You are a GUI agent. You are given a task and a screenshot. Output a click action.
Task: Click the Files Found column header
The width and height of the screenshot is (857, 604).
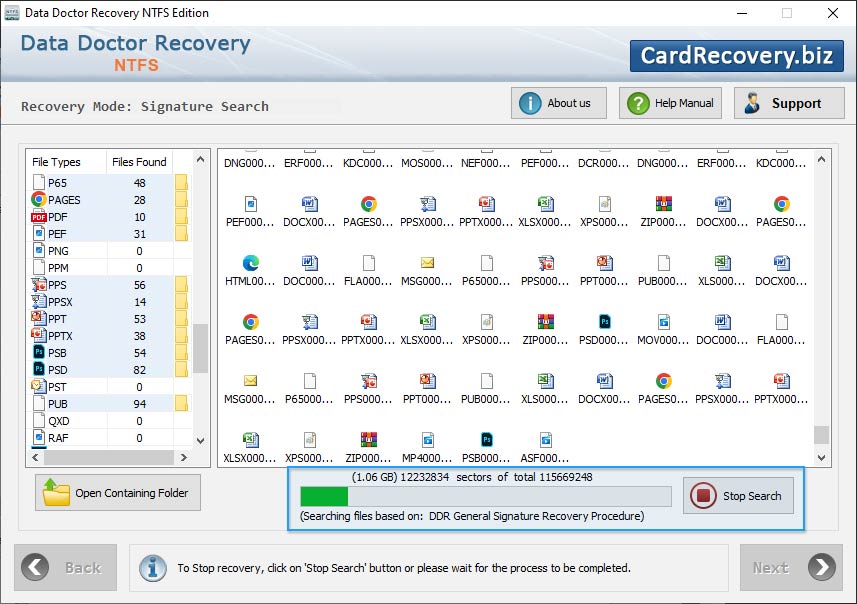pos(139,162)
